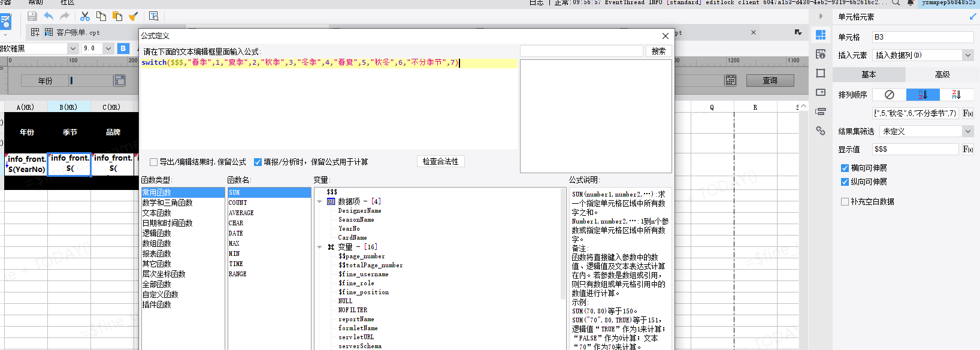Click the undo arrow icon
This screenshot has height=350, width=980.
(49, 16)
